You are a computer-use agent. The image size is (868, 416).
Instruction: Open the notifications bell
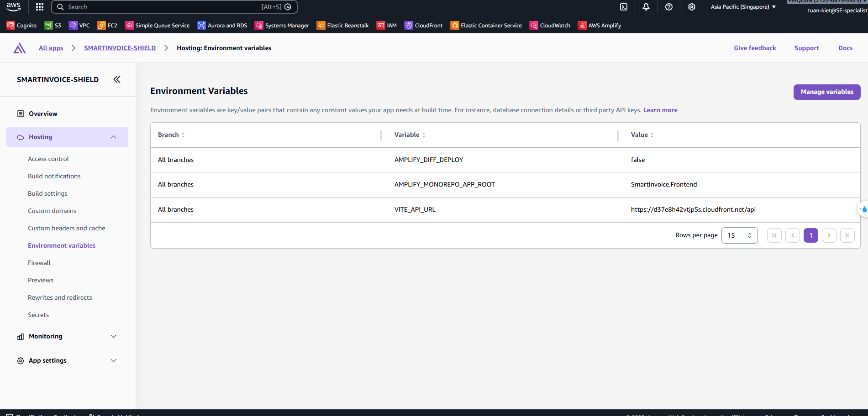tap(646, 7)
